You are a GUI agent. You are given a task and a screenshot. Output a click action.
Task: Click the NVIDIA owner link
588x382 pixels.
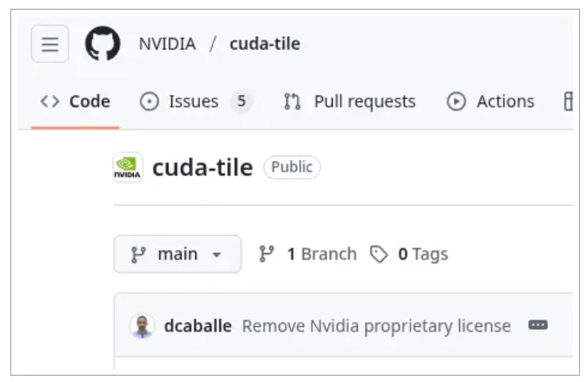tap(167, 44)
